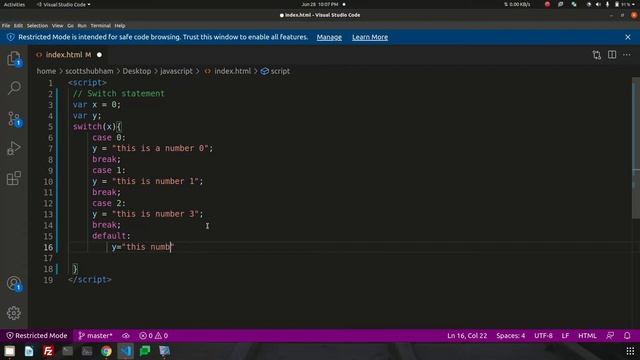Click the Visual Studio Code dock icon

pyautogui.click(x=126, y=351)
